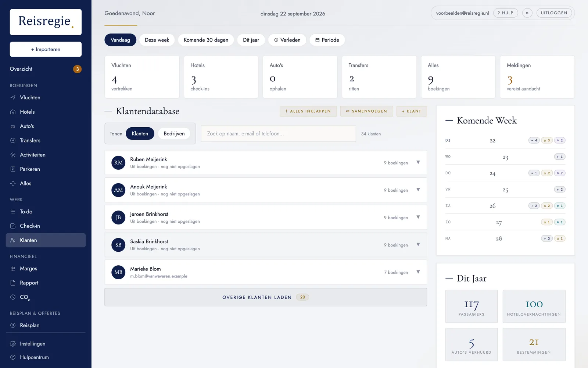Select the Deze week tab
588x368 pixels.
157,40
